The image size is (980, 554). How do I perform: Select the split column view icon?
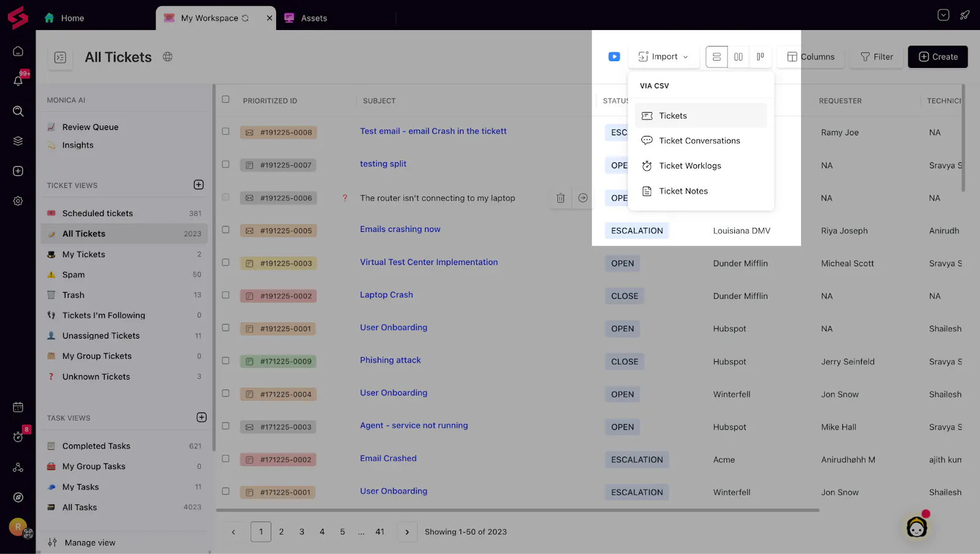[738, 57]
